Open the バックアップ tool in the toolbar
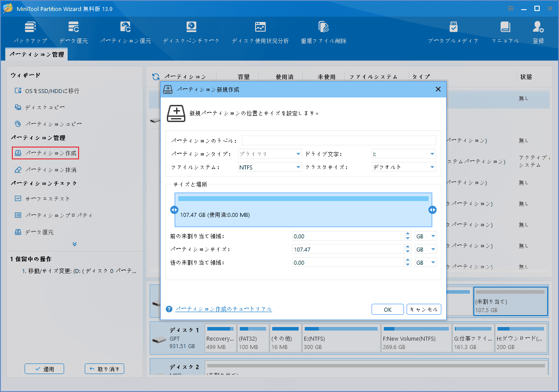Image resolution: width=559 pixels, height=392 pixels. (x=30, y=32)
